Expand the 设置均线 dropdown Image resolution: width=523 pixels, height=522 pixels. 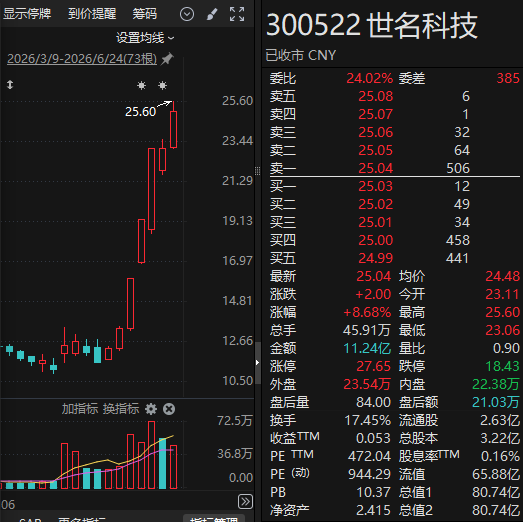(145, 38)
